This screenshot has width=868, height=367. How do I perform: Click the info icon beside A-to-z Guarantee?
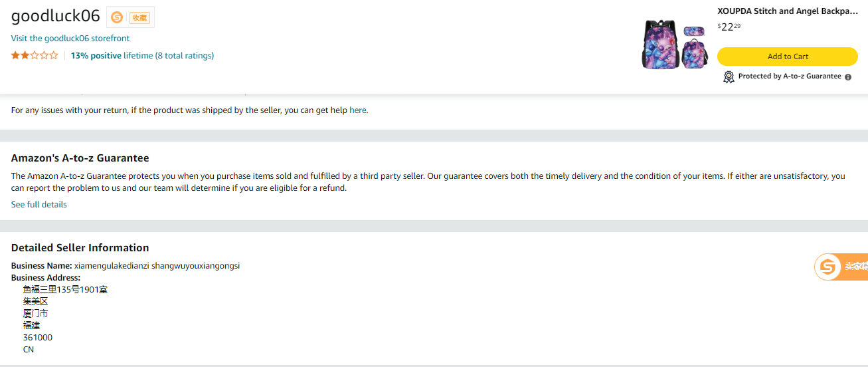tap(848, 77)
